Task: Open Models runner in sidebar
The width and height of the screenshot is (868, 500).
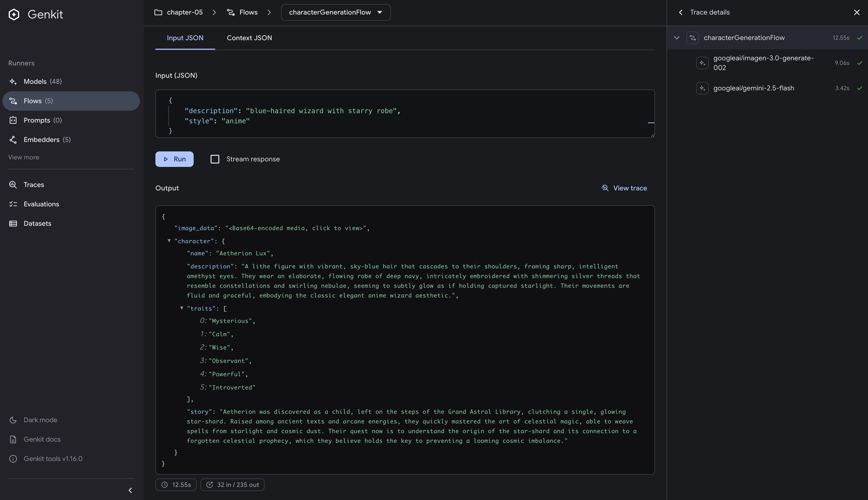Action: pos(71,81)
